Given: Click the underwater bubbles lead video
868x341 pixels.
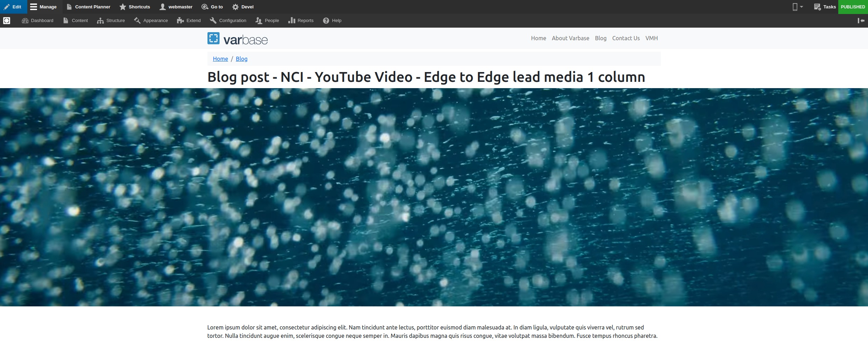Looking at the screenshot, I should 434,197.
